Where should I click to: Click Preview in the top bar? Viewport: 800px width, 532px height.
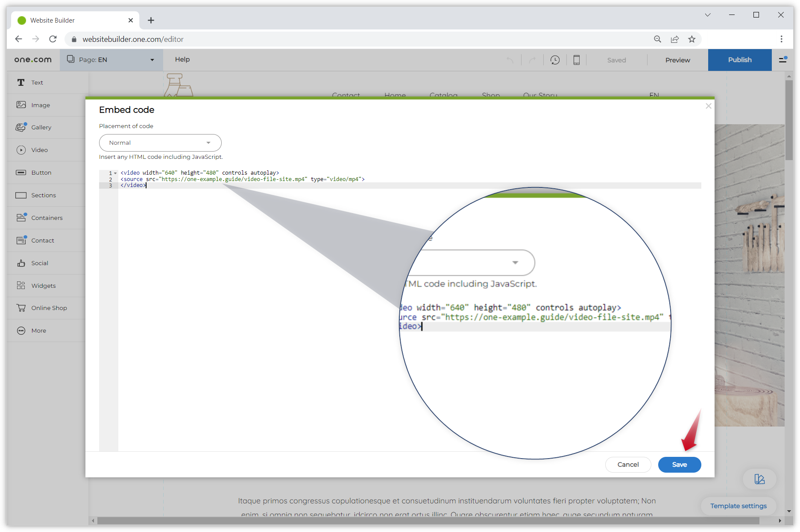[677, 60]
